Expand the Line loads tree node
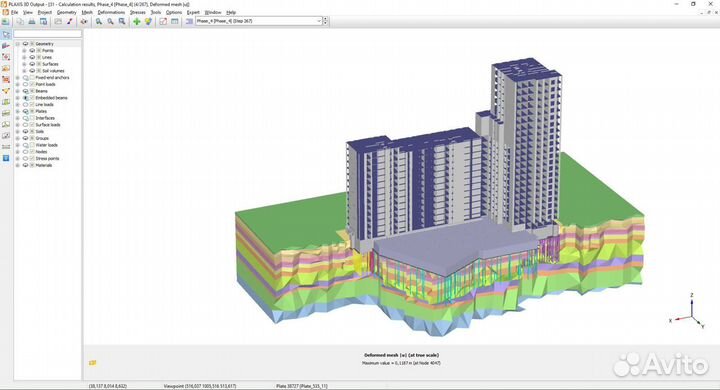 click(x=18, y=105)
